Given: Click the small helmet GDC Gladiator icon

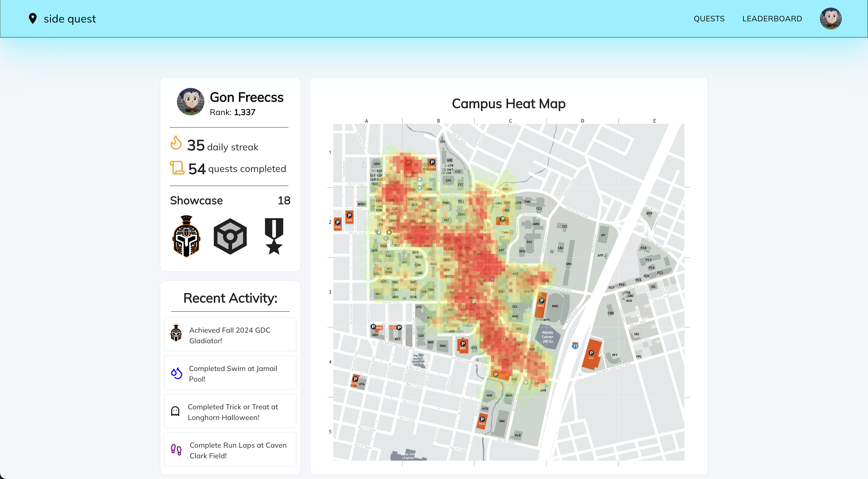Looking at the screenshot, I should click(x=176, y=334).
